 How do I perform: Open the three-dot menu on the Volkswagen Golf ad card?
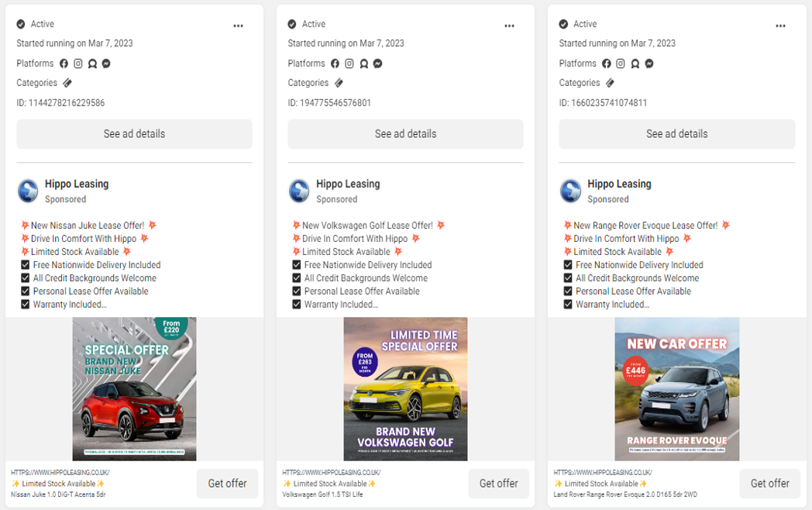[510, 26]
